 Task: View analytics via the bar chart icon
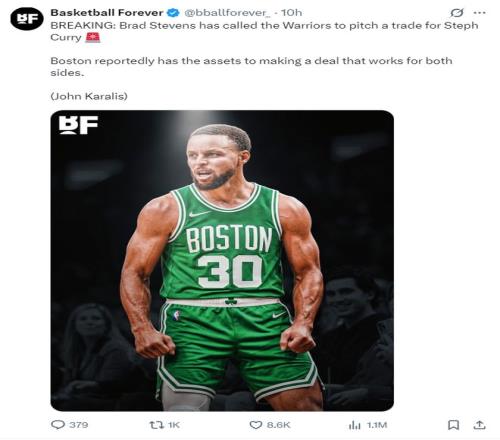pos(355,425)
